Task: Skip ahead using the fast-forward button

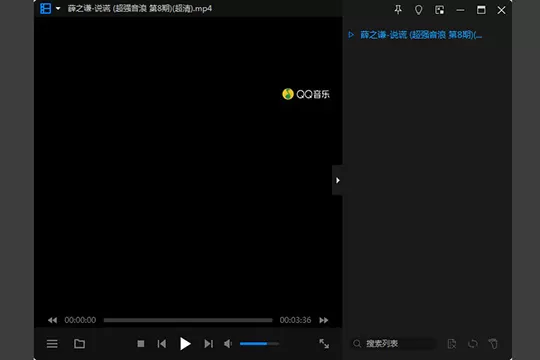Action: [x=324, y=320]
